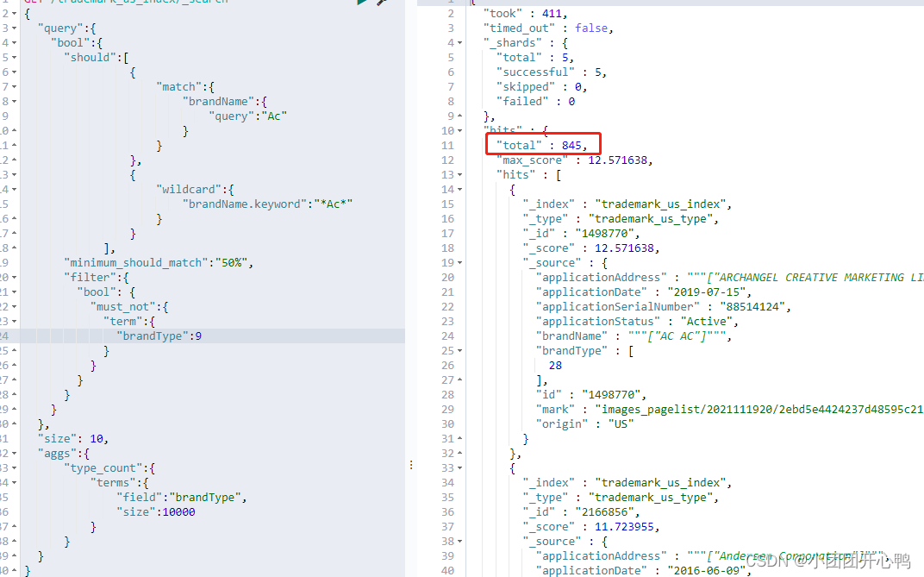Collapse the "_shards" object in the response
The image size is (924, 577).
(458, 41)
